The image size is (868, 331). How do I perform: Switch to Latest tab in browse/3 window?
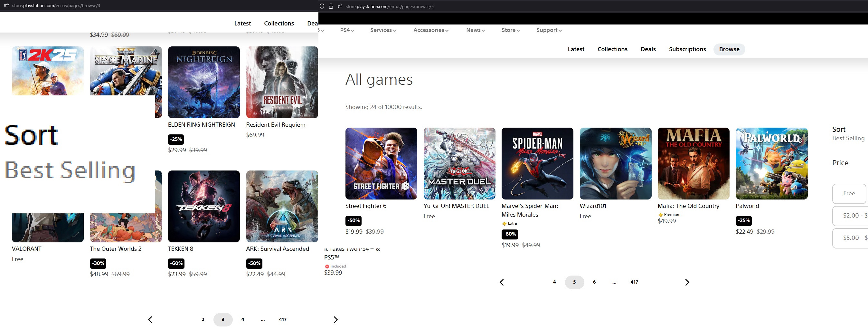click(242, 23)
